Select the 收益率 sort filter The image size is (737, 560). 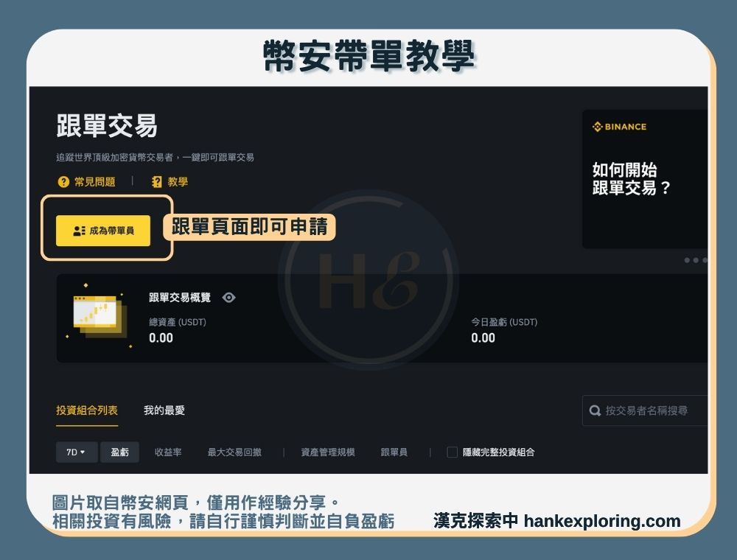(x=168, y=452)
